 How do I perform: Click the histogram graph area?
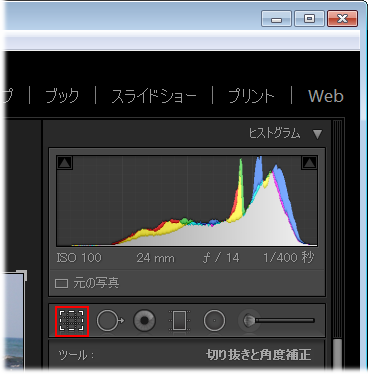[187, 201]
